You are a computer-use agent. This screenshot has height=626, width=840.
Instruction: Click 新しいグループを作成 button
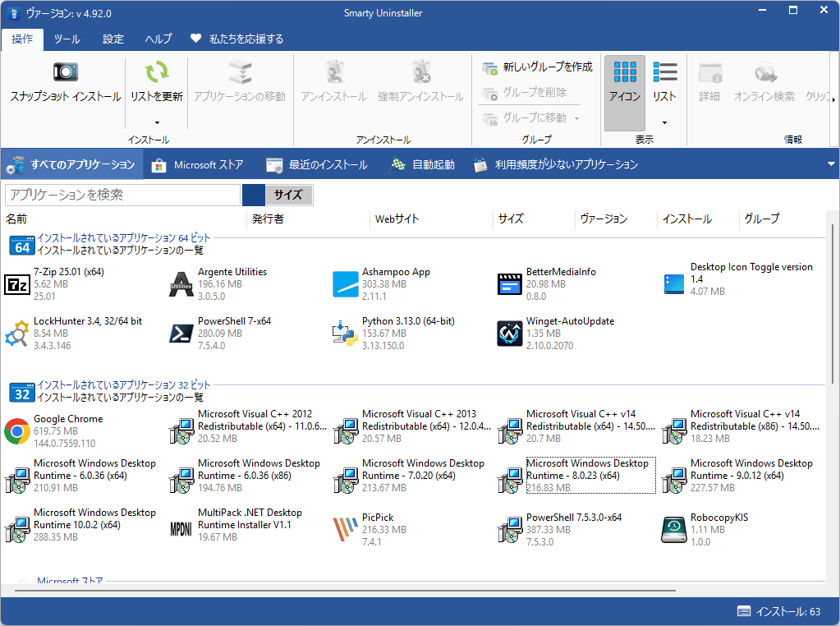(537, 67)
